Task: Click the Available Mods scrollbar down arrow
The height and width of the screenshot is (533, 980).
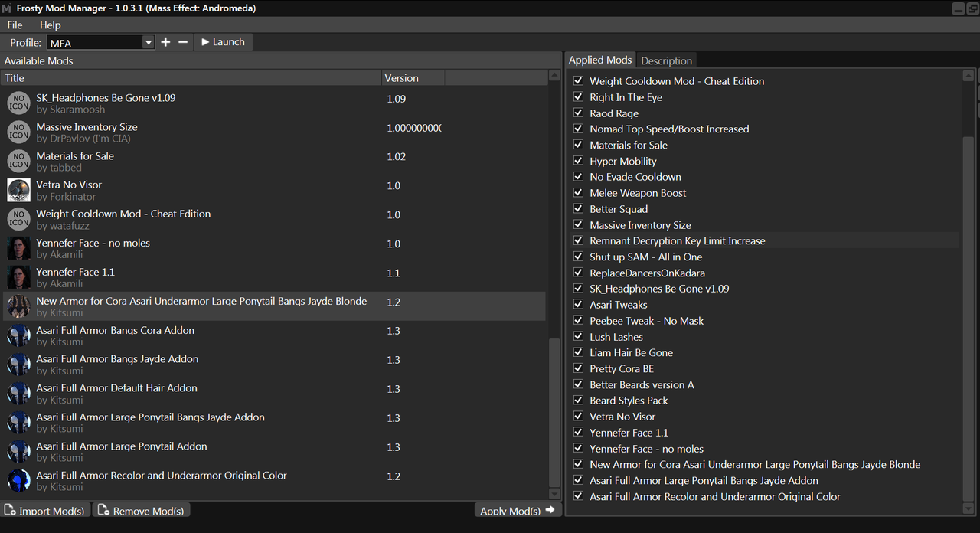Action: [555, 495]
